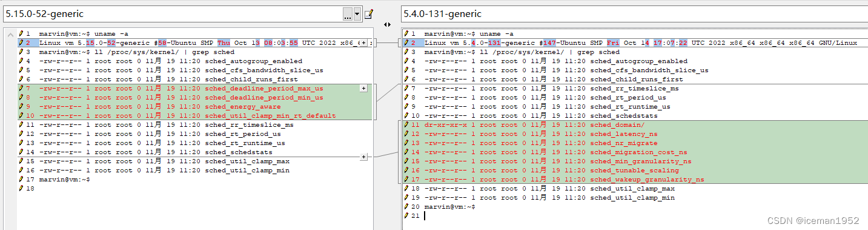Click right text 'sched_nr_migrate'
This screenshot has width=868, height=230.
pos(624,143)
